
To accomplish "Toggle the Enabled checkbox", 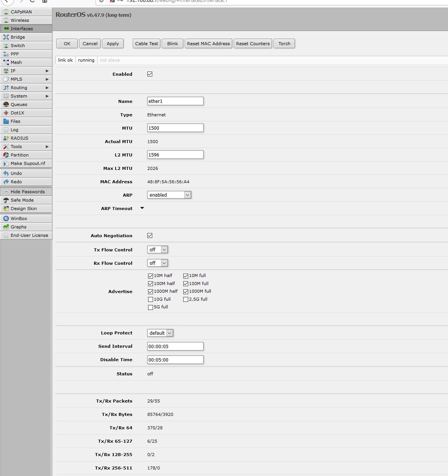I will [x=150, y=74].
